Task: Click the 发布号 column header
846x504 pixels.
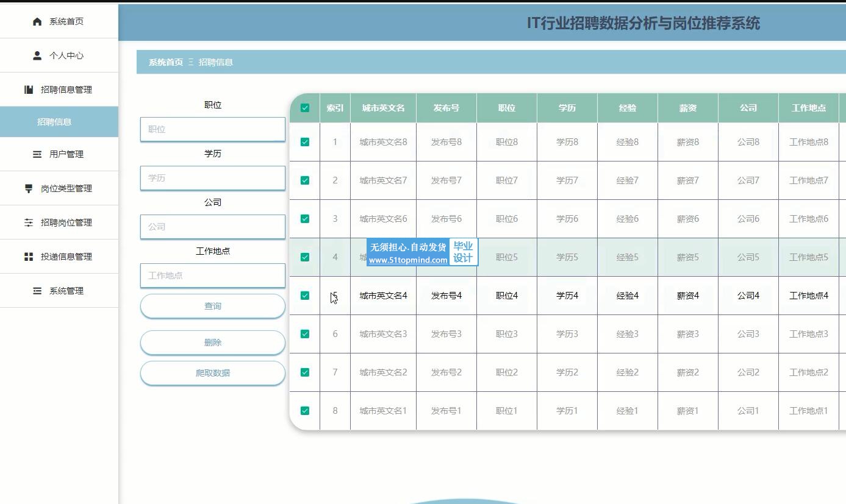Action: [x=446, y=108]
